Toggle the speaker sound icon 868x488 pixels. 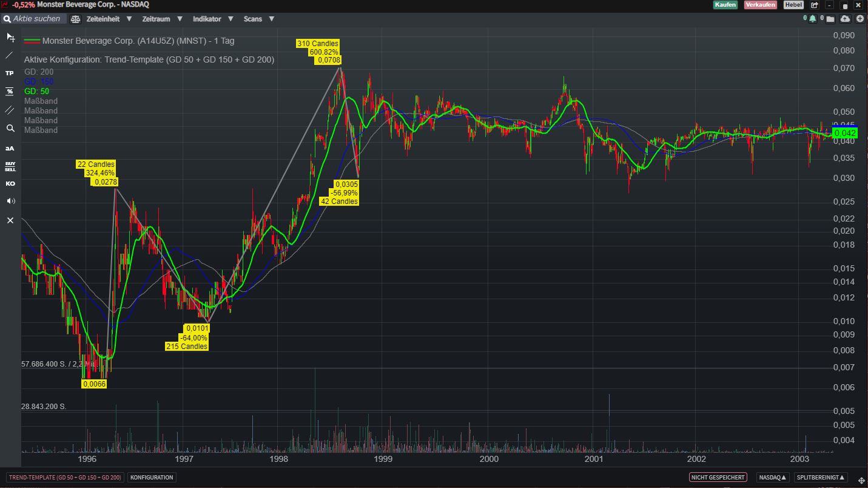pyautogui.click(x=10, y=201)
